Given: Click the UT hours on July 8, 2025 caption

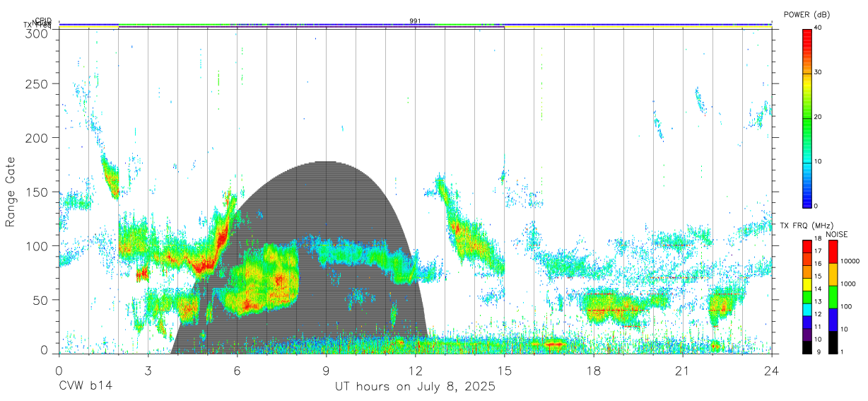Looking at the screenshot, I should coord(415,387).
